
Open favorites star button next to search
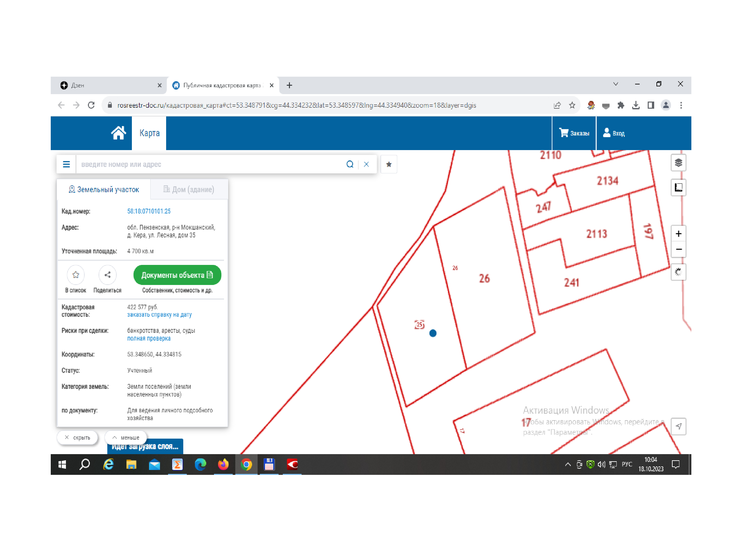tap(389, 164)
